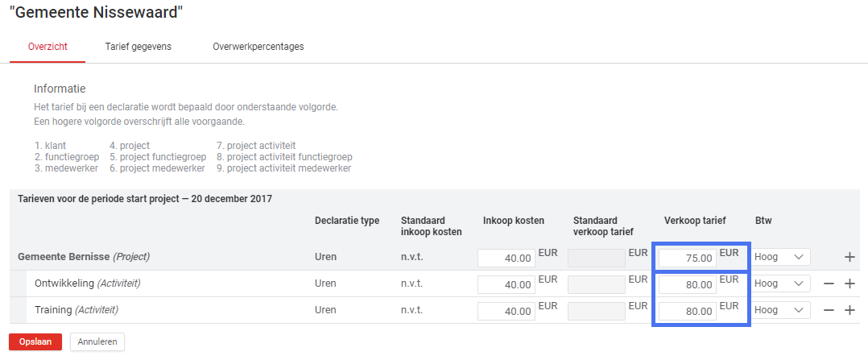Click the red Opslaan button
This screenshot has width=868, height=360.
35,341
